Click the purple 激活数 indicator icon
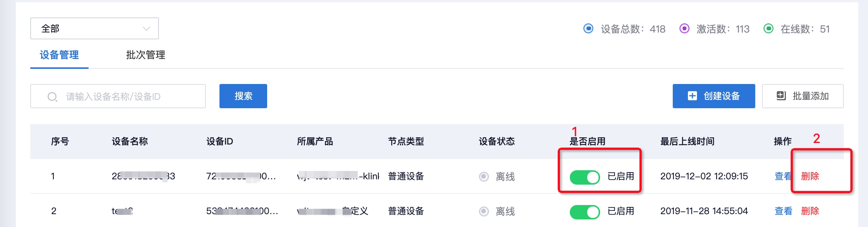Viewport: 868px width, 227px height. tap(684, 29)
